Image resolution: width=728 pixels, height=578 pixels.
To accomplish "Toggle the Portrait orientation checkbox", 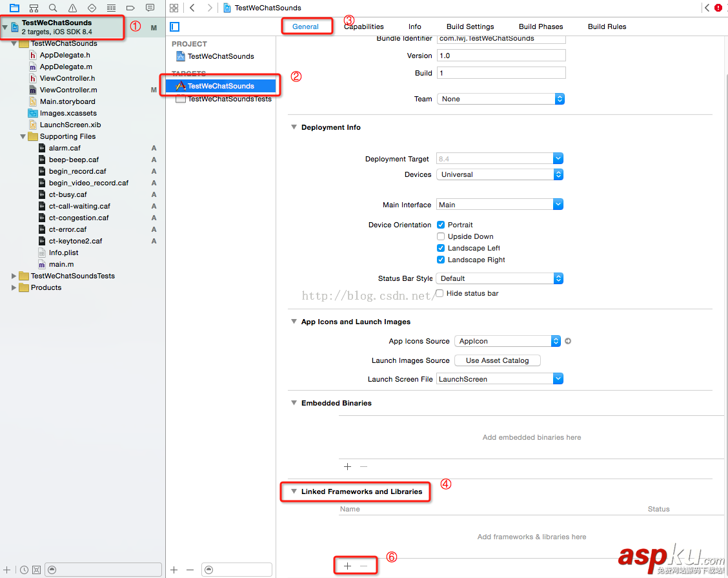I will (x=441, y=225).
